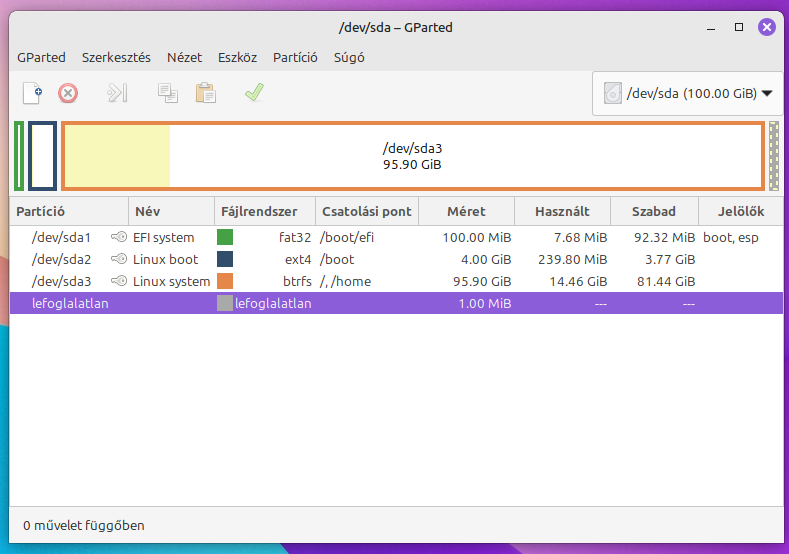Click the '0 művelet függőben' status bar text
The height and width of the screenshot is (554, 789).
[84, 525]
